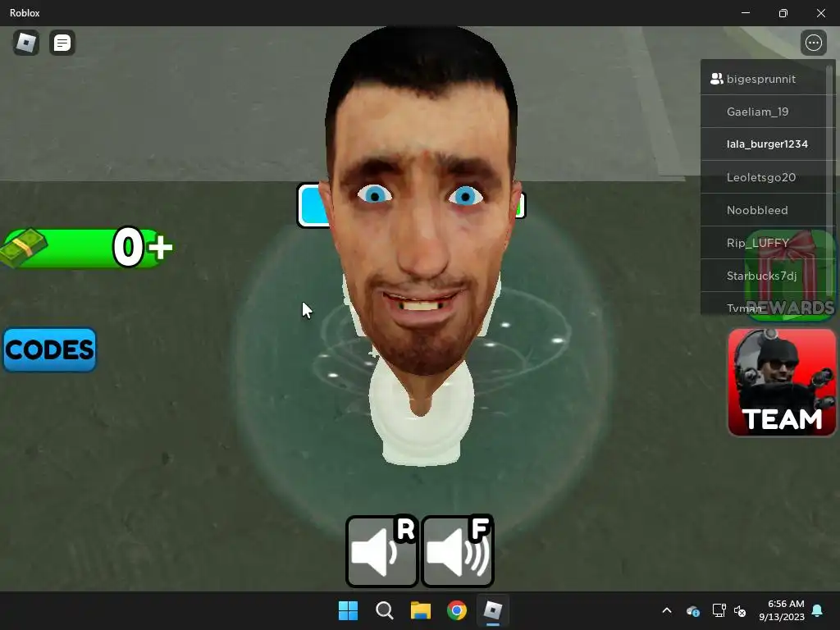Open the three-dots more options button

click(813, 43)
